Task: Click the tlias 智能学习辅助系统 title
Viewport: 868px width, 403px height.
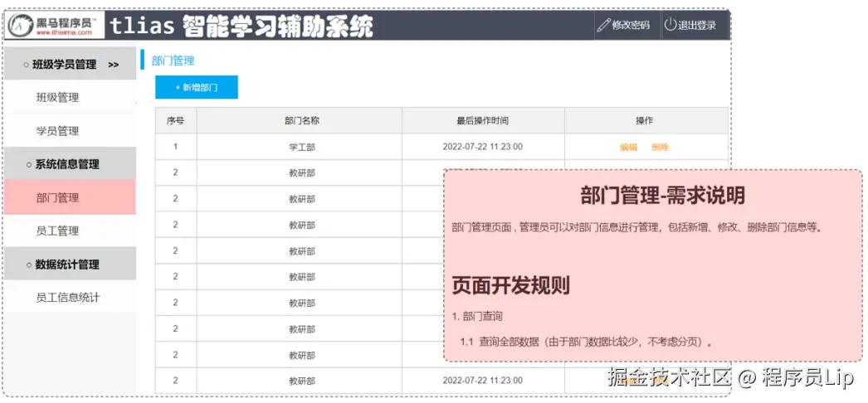Action: coord(241,26)
